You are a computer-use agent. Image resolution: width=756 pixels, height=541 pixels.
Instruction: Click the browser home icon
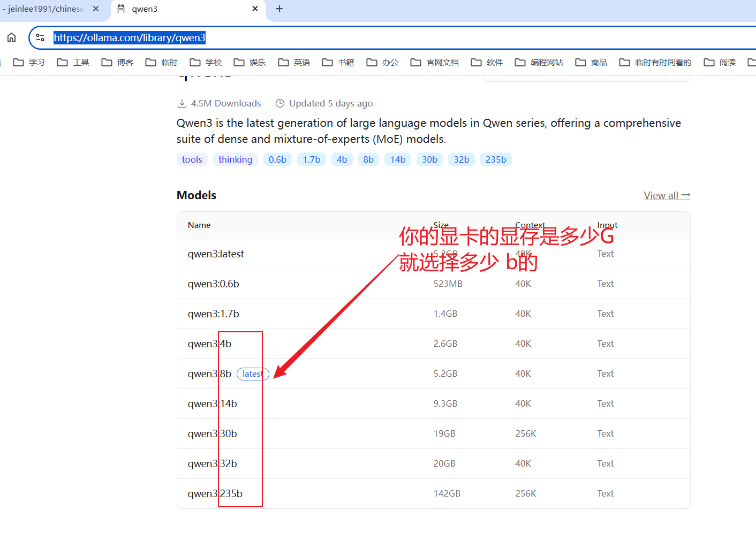(12, 37)
